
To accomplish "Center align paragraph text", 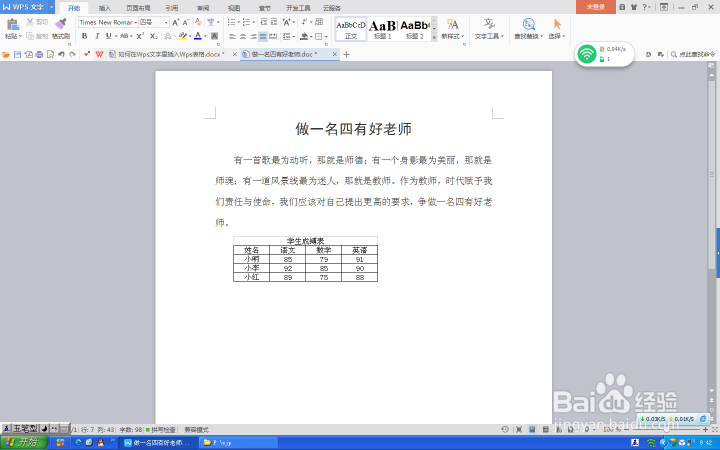I will [242, 36].
